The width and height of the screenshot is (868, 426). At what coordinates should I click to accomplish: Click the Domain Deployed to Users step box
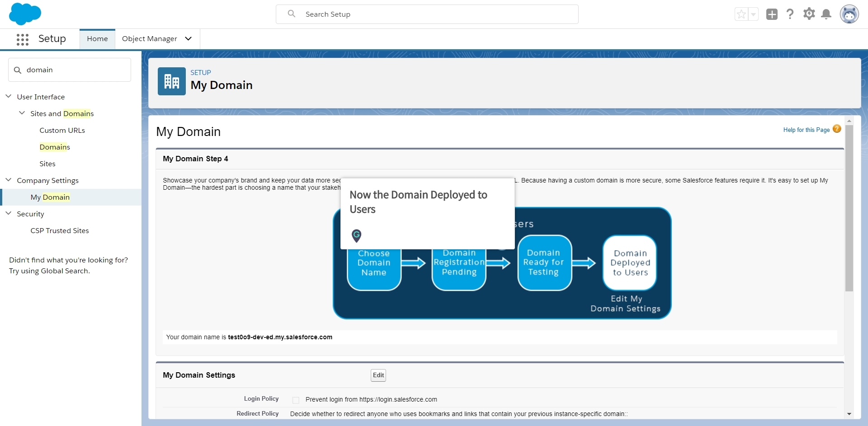(629, 263)
